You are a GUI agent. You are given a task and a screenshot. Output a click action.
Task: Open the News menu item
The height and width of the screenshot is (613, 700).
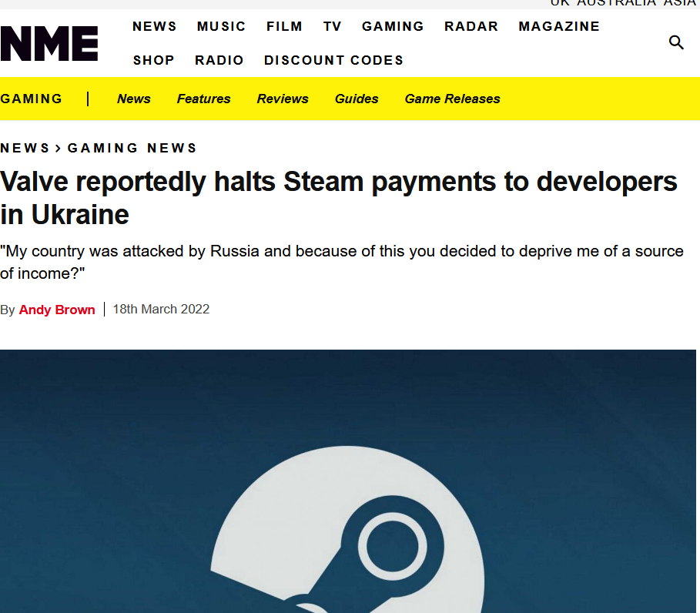pyautogui.click(x=154, y=26)
